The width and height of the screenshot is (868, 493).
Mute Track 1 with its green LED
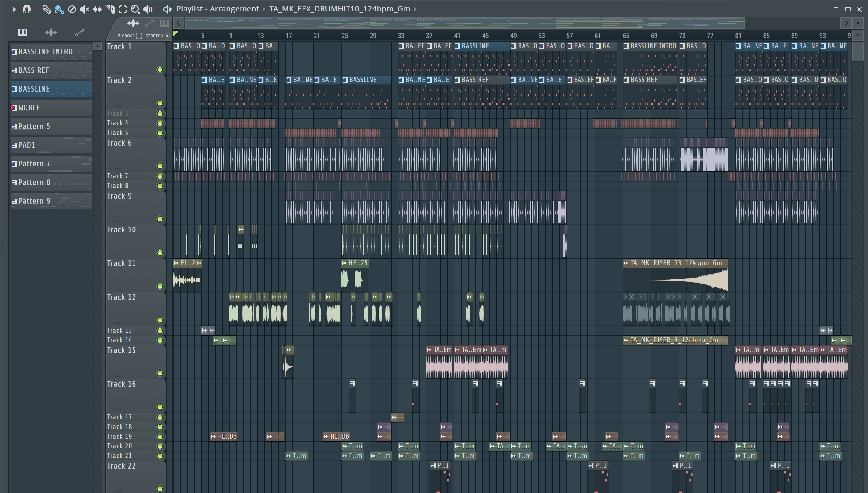click(x=160, y=69)
